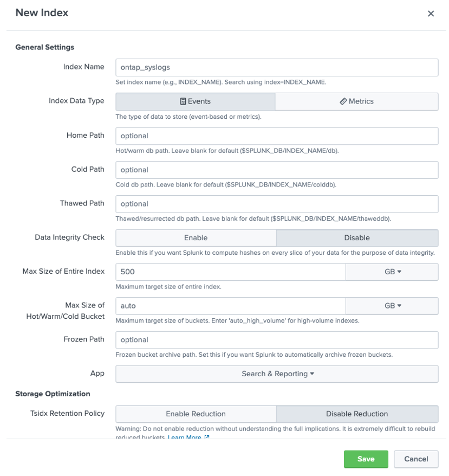Open the Search & Reporting app dropdown
The image size is (449, 476).
[276, 374]
